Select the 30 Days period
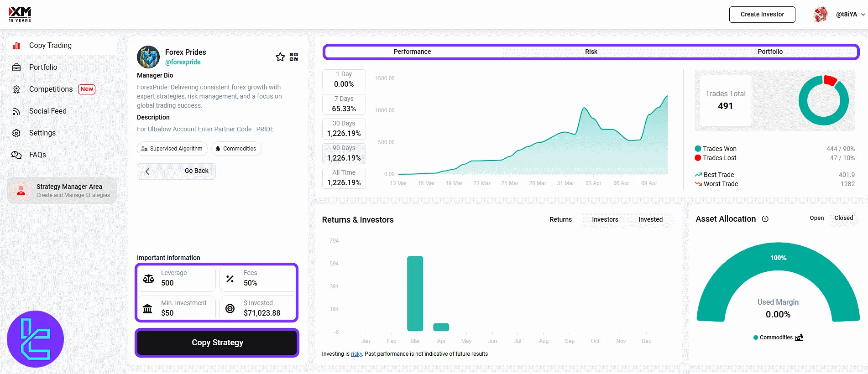 (344, 129)
